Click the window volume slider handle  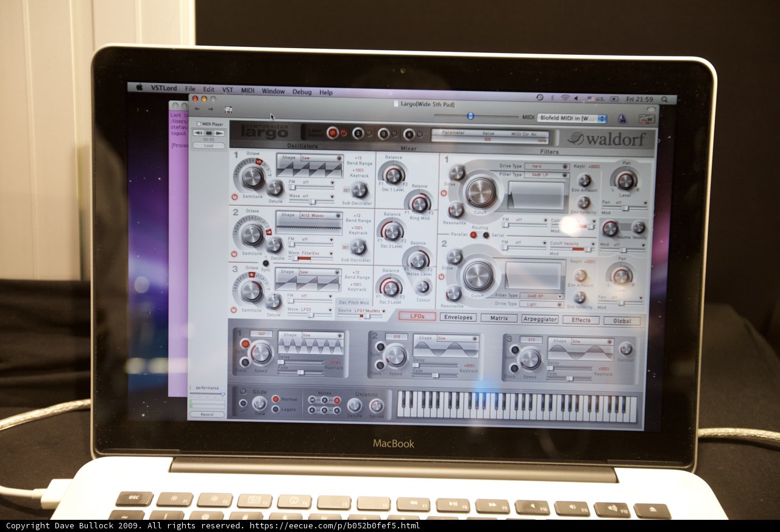pyautogui.click(x=470, y=116)
